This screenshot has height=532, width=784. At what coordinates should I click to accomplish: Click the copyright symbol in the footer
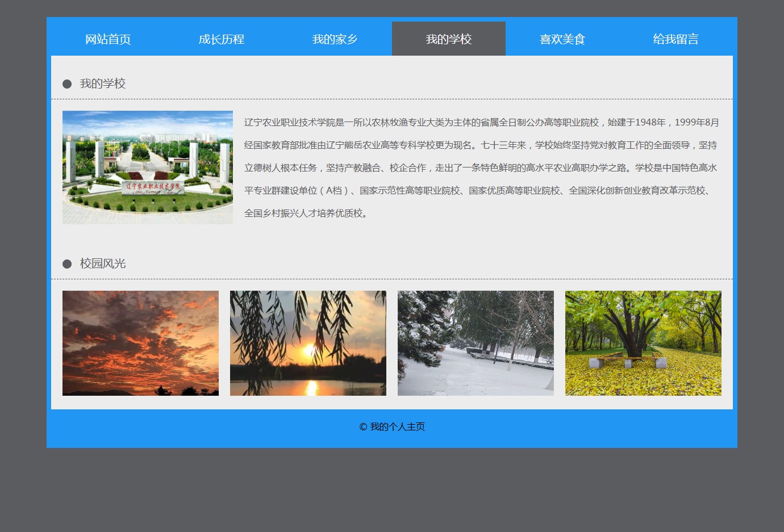click(x=363, y=427)
